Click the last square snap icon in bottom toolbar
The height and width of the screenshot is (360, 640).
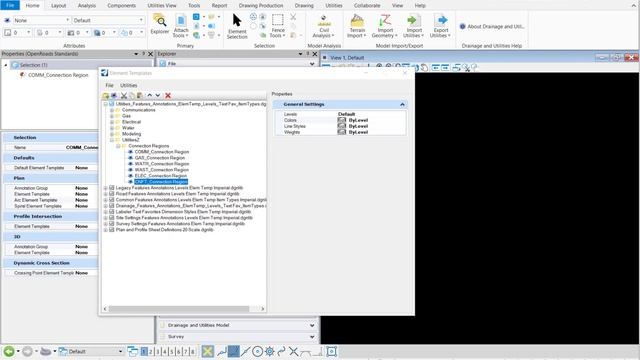pyautogui.click(x=331, y=351)
